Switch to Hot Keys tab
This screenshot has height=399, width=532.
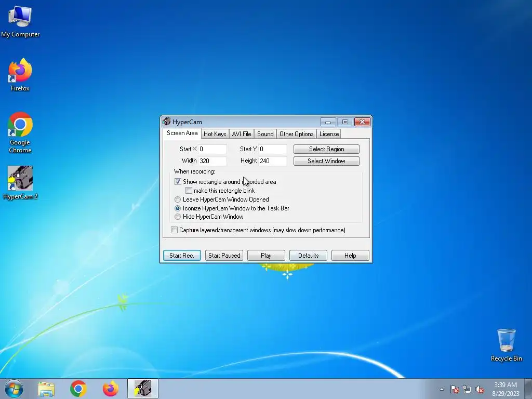215,134
